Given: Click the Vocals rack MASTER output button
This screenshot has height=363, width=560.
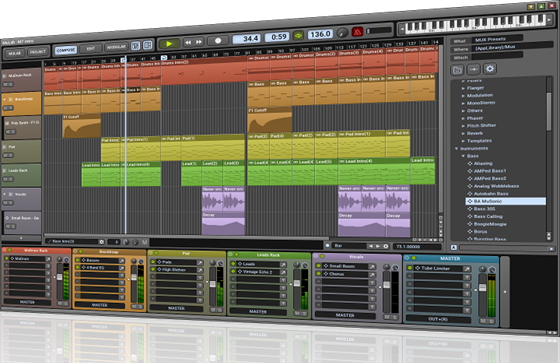Looking at the screenshot, I should pyautogui.click(x=345, y=315).
